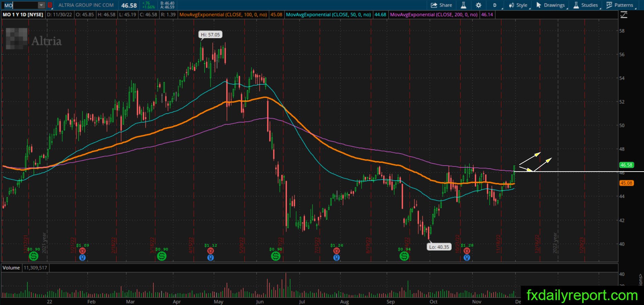The image size is (644, 305).
Task: Click the MO 1 Y 1D [NYSE] chart label
Action: pyautogui.click(x=23, y=15)
